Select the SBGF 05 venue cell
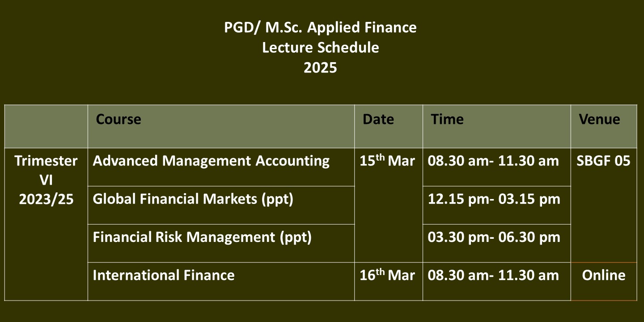 pos(604,205)
